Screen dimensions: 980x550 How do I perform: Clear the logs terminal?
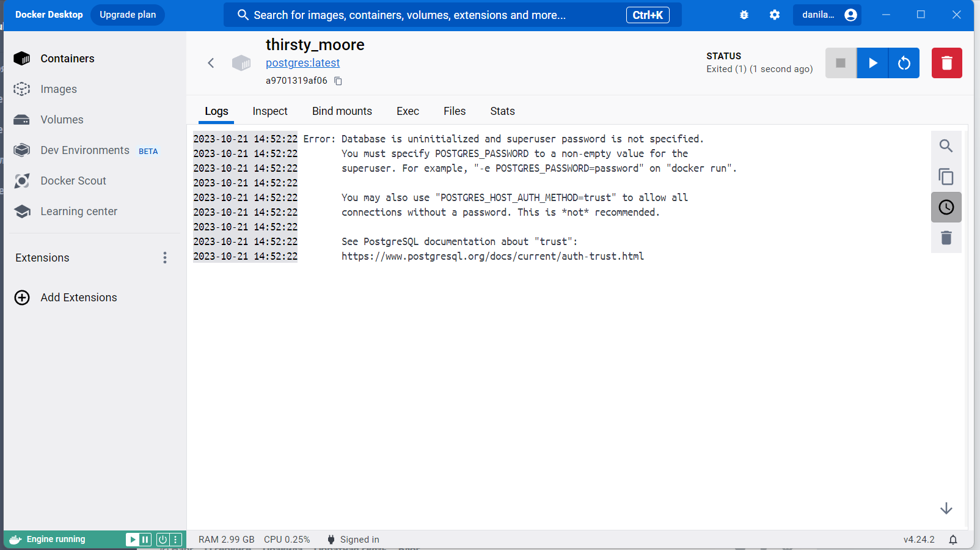pos(946,238)
